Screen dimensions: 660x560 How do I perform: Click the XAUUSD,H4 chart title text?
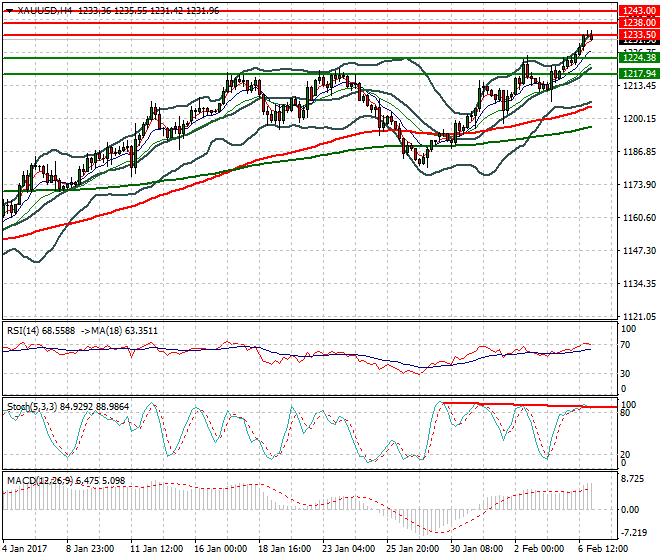(45, 11)
